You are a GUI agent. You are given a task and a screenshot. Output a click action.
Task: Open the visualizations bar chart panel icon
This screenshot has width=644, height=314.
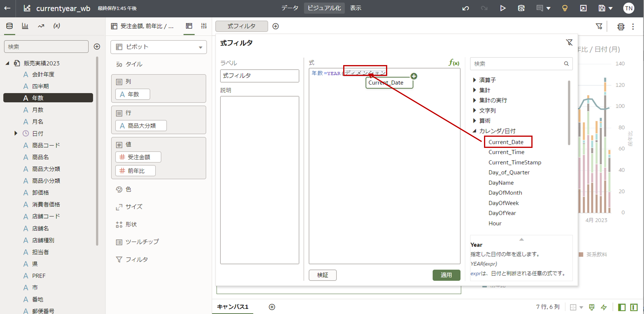point(25,26)
